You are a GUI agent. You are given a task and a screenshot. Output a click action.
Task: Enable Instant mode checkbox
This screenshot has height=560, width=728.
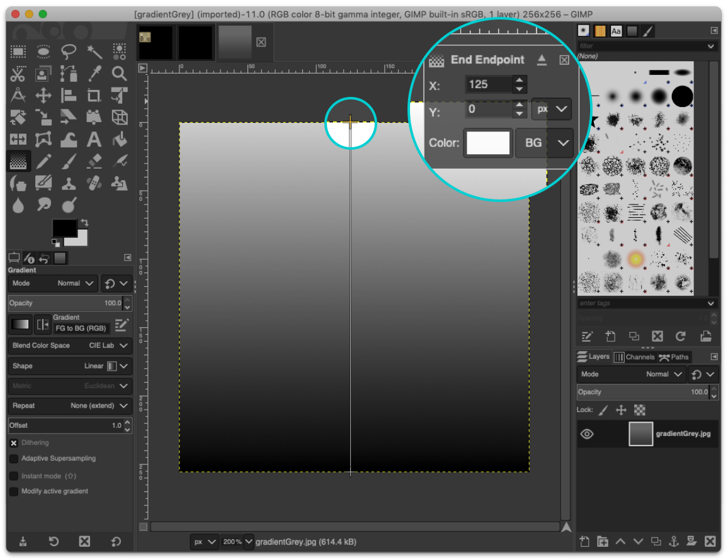14,476
